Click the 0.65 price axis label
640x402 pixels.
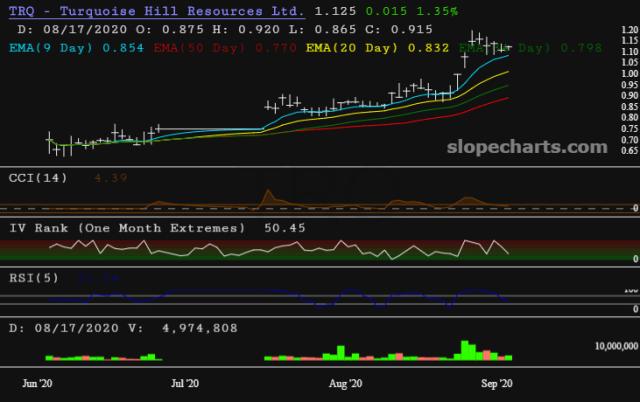(628, 150)
